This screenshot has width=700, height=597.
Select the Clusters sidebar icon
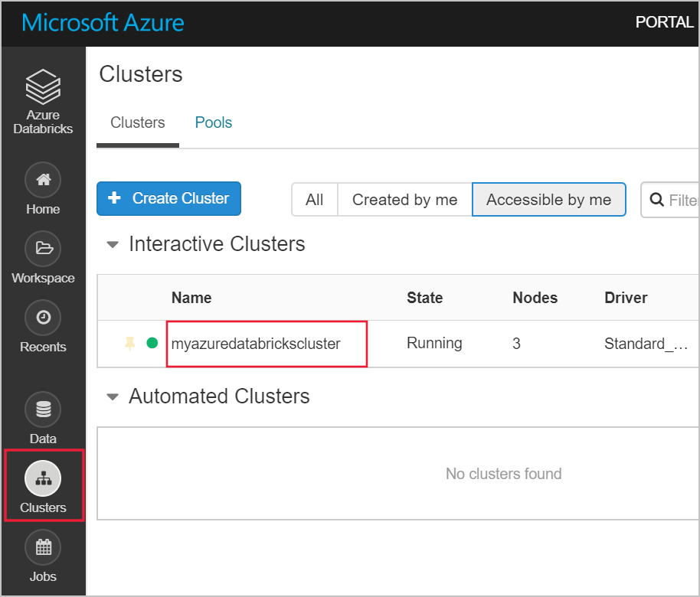point(43,478)
